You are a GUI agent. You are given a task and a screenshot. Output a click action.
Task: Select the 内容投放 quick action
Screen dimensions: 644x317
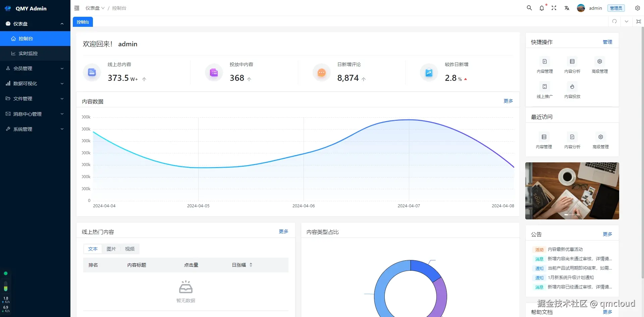pos(572,90)
